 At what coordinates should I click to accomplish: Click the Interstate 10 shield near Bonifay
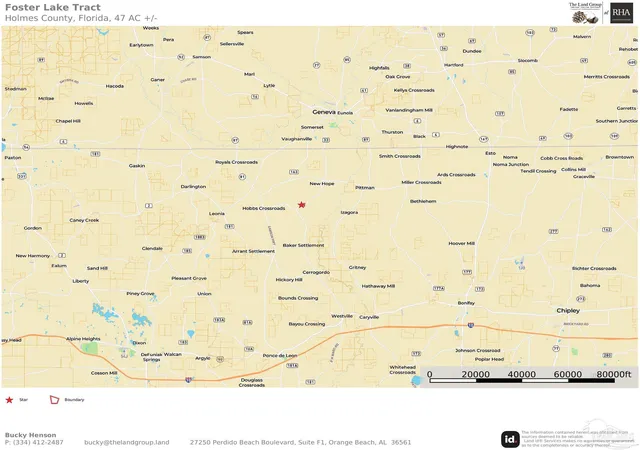(x=471, y=325)
